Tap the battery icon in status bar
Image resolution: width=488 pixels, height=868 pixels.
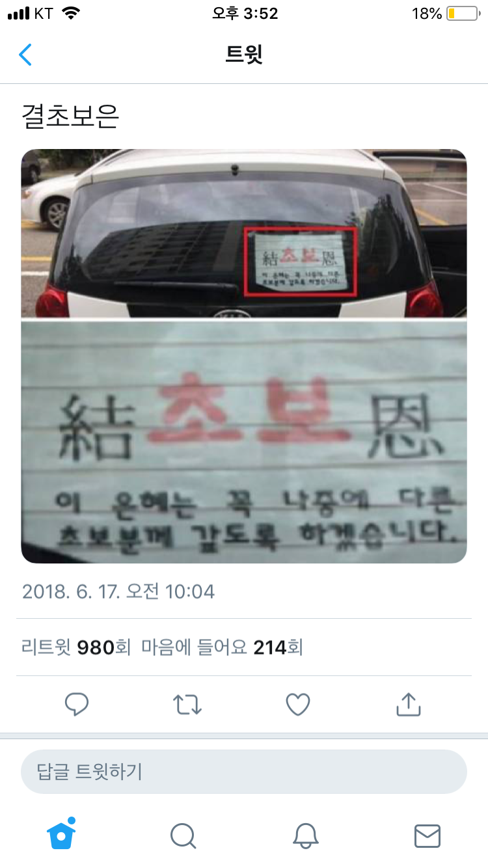coord(462,14)
